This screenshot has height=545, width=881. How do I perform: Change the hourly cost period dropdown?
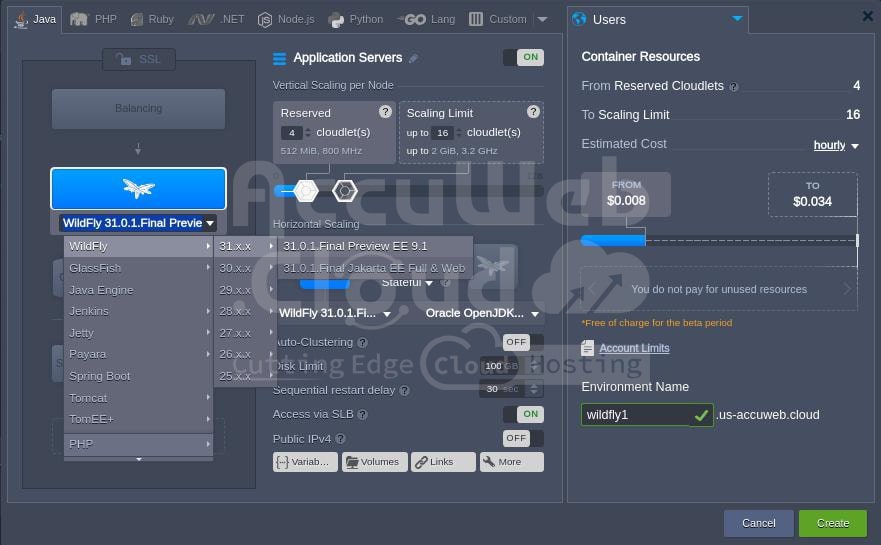836,146
